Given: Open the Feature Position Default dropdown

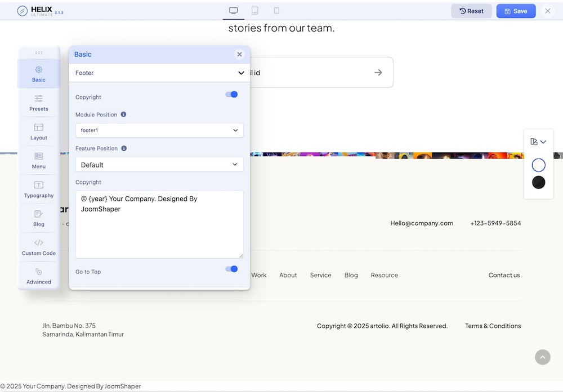Looking at the screenshot, I should click(x=159, y=165).
